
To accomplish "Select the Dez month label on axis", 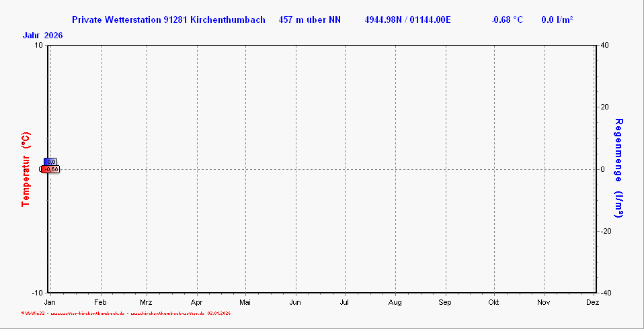I will click(592, 303).
